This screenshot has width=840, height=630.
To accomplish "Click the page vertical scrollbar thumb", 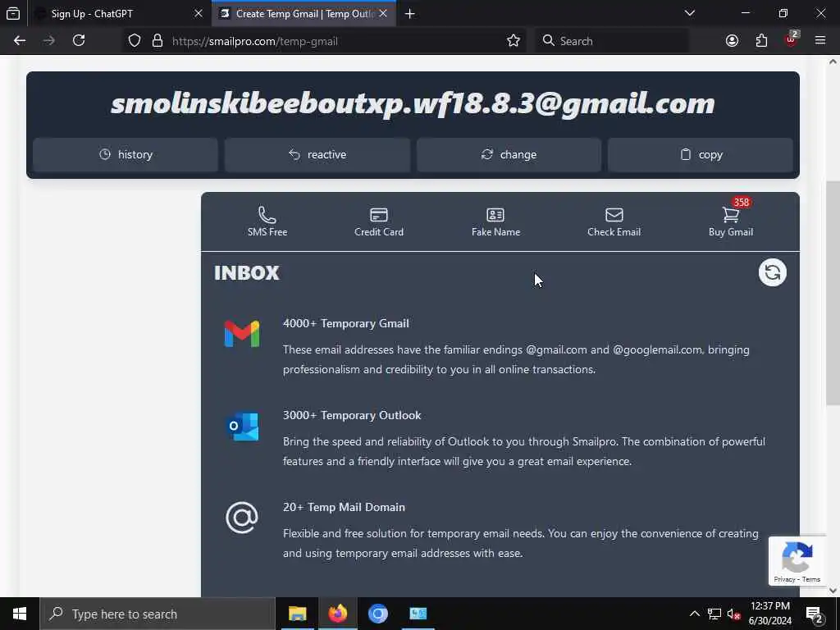I will [833, 294].
